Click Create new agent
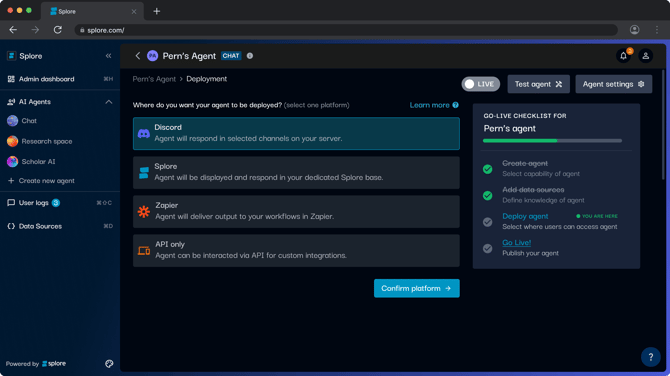The width and height of the screenshot is (670, 376). tap(41, 181)
